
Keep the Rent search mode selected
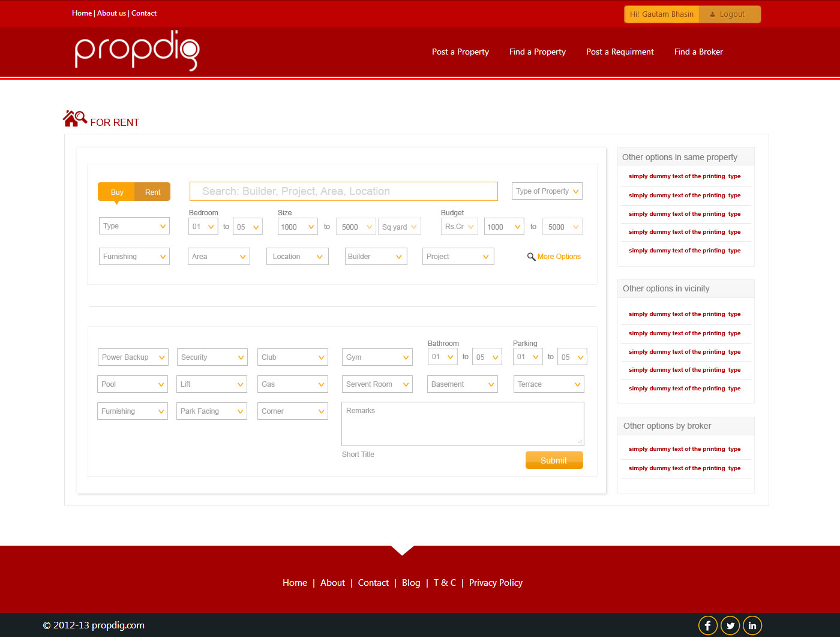coord(152,192)
